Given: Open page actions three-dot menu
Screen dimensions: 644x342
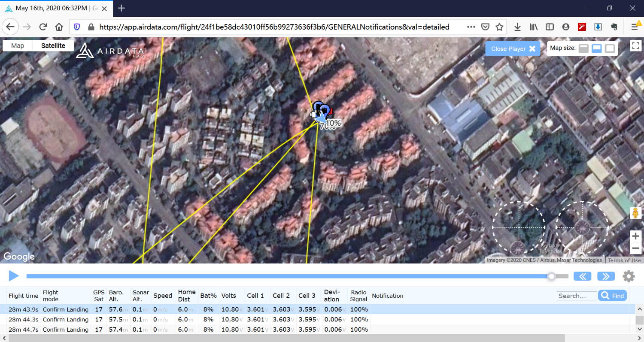Looking at the screenshot, I should (471, 27).
